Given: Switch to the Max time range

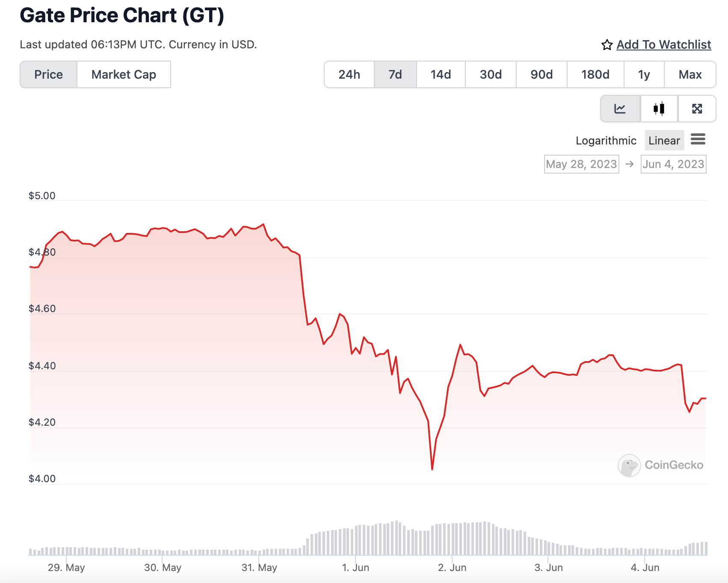Looking at the screenshot, I should [690, 74].
